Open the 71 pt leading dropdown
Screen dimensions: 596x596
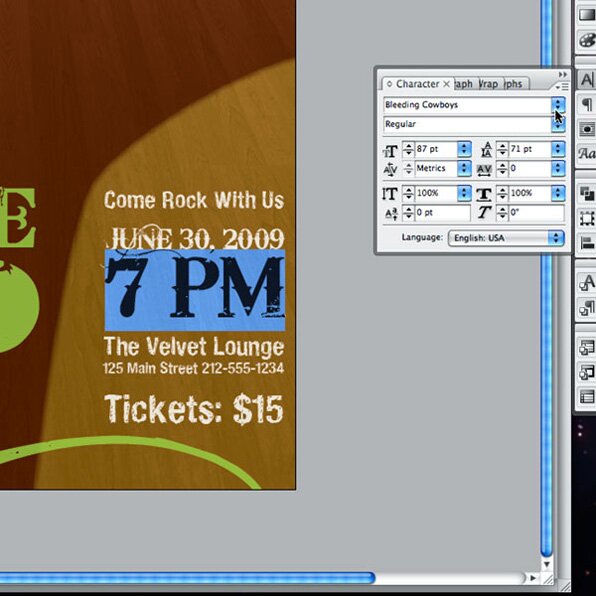pyautogui.click(x=558, y=149)
